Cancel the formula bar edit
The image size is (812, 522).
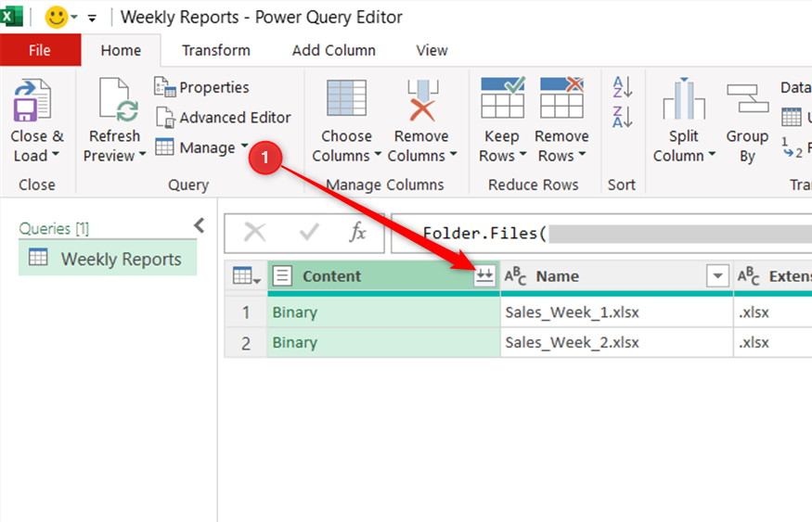[255, 233]
